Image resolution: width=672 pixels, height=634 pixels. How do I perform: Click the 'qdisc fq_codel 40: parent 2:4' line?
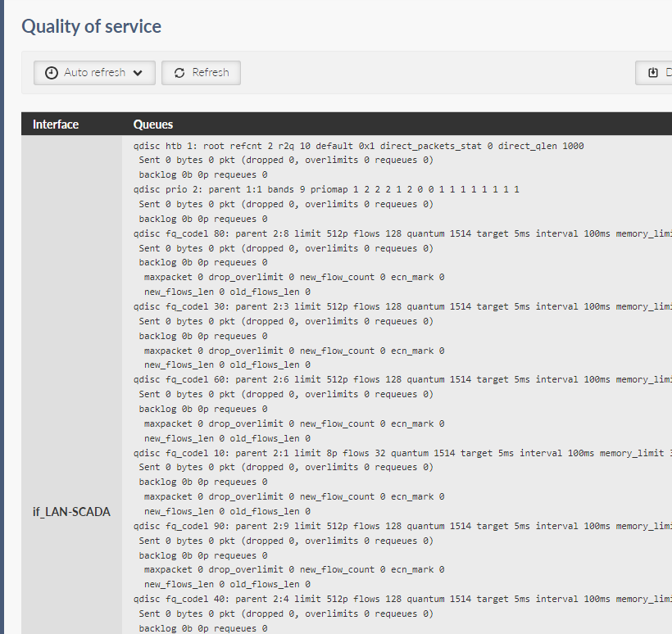click(x=402, y=599)
